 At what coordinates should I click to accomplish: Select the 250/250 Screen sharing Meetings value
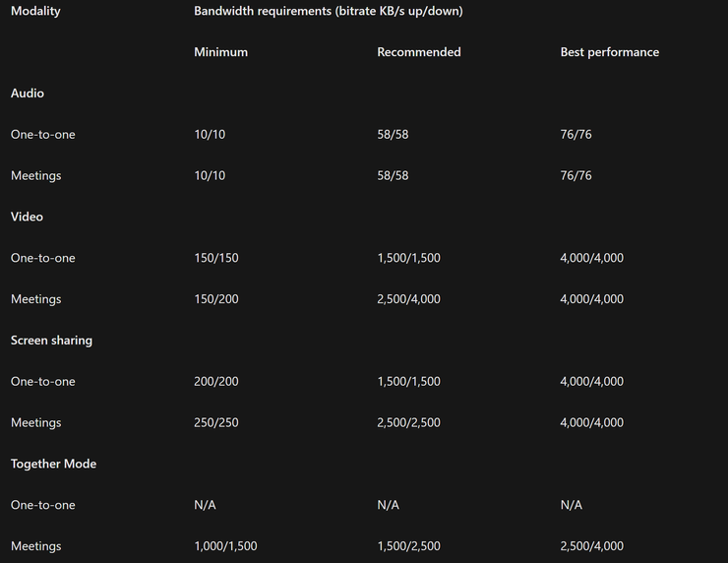(216, 423)
